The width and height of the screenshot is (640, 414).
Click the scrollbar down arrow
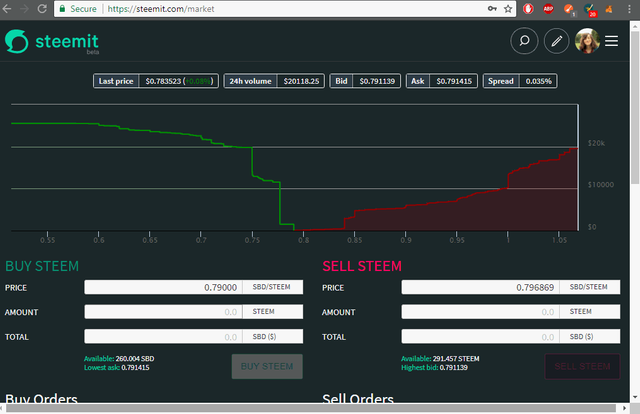click(635, 397)
